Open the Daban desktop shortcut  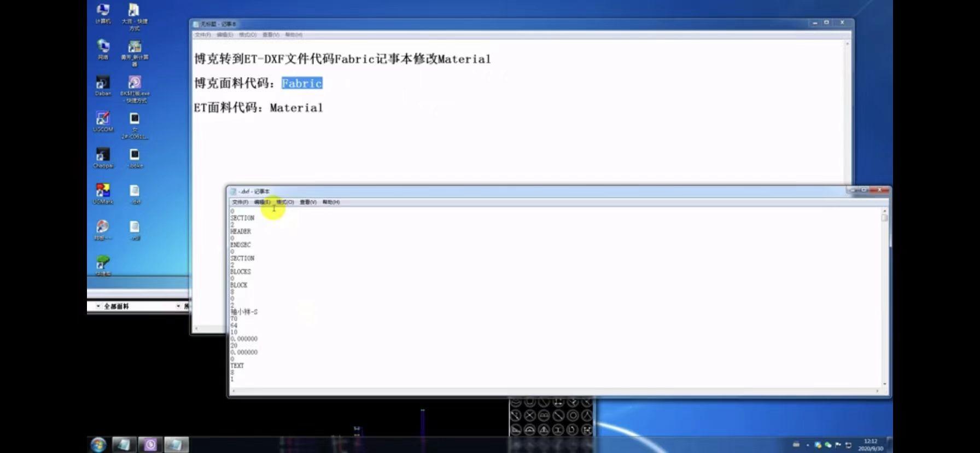coord(102,86)
